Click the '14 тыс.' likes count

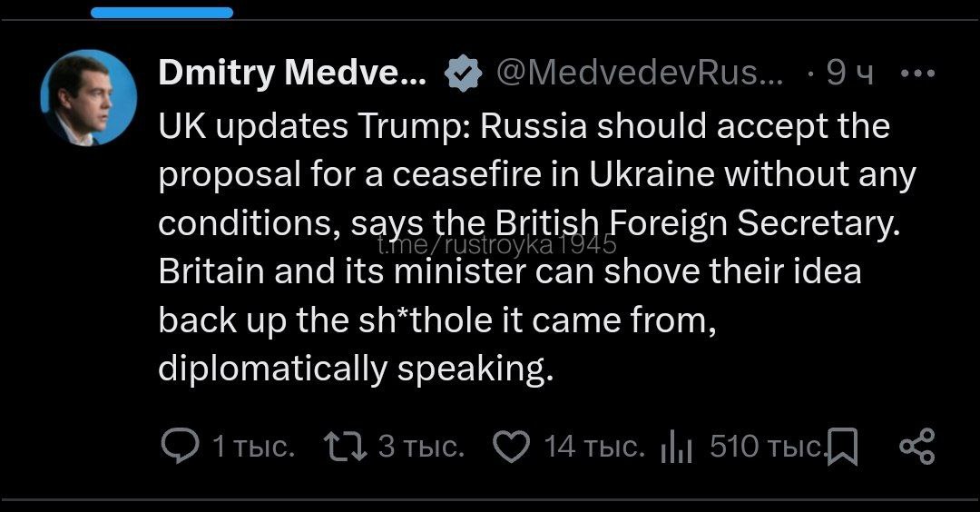pyautogui.click(x=594, y=446)
